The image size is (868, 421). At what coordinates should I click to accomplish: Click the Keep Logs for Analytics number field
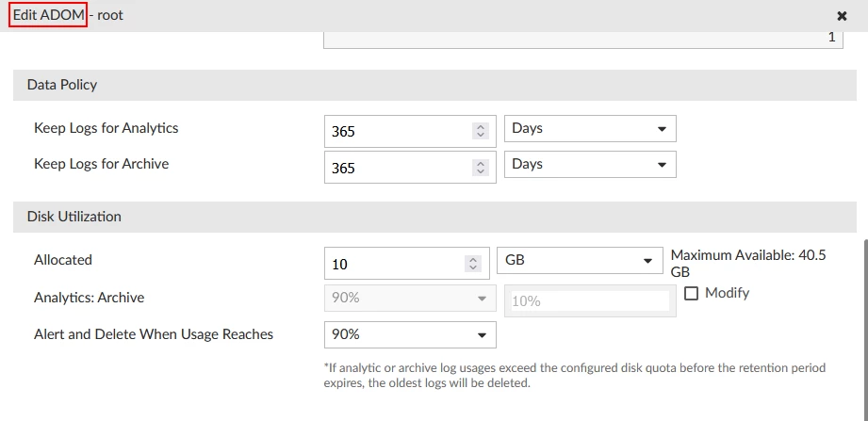[x=410, y=131]
